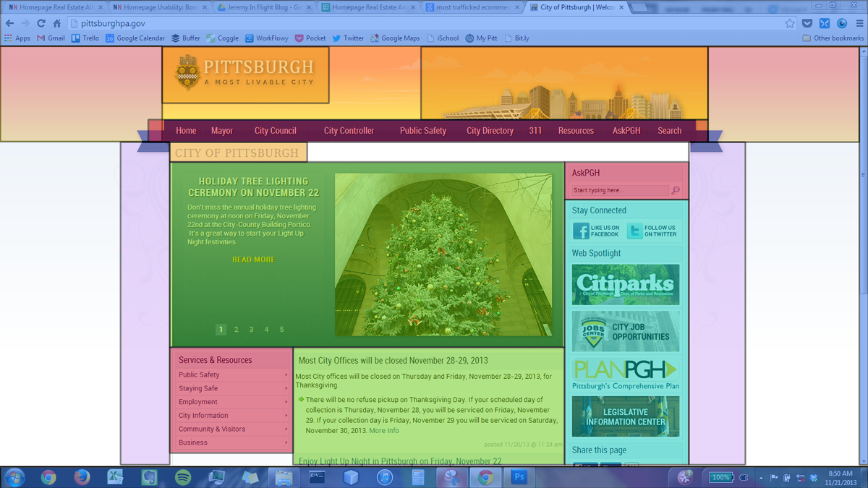Image resolution: width=868 pixels, height=488 pixels.
Task: Click the City Job Opportunities banner
Action: (x=626, y=331)
